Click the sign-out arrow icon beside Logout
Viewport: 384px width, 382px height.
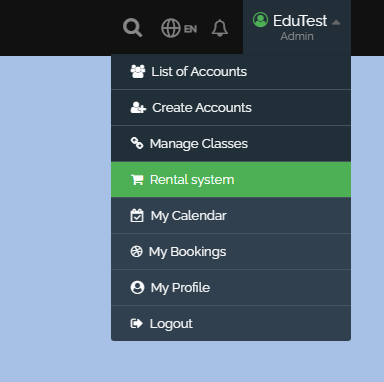point(136,323)
